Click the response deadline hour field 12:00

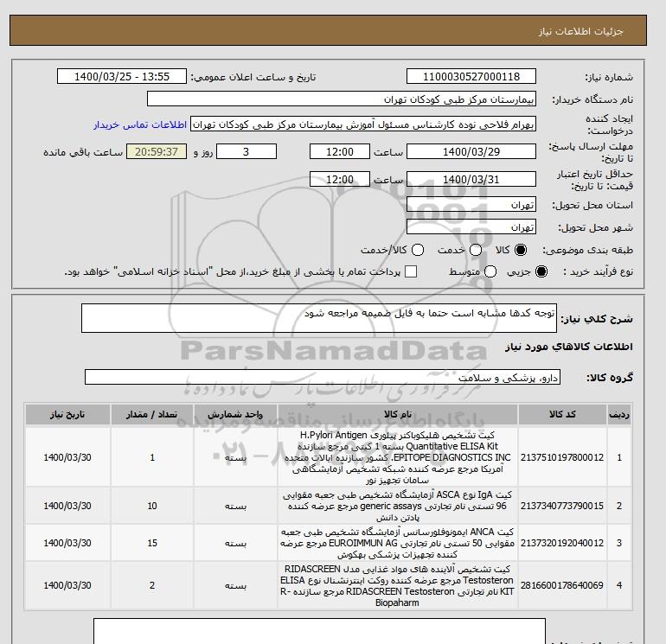coord(340,151)
